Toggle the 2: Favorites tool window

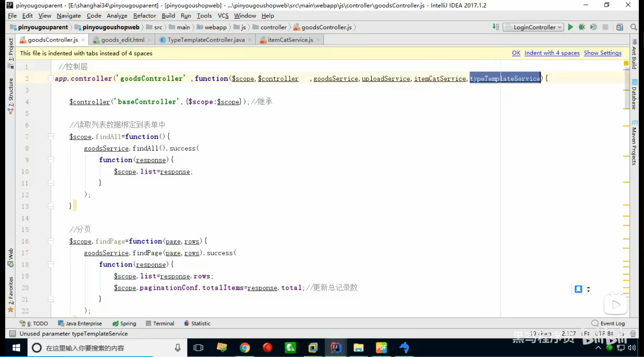(10, 294)
